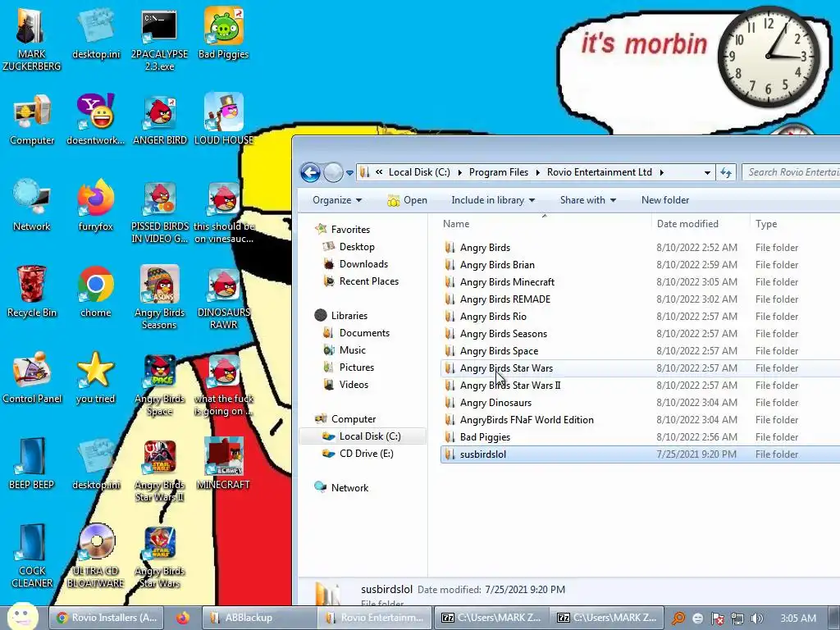Select the Bad Piggies desktop shortcut
840x630 pixels.
223,33
